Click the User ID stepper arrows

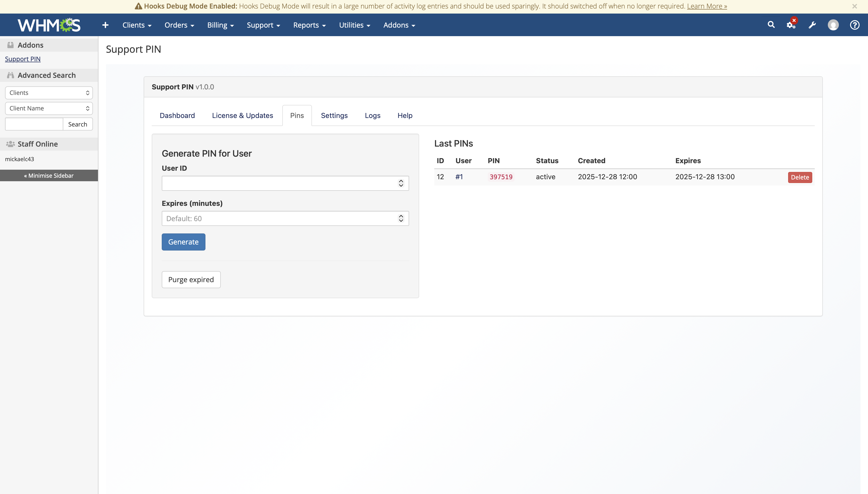[x=401, y=183]
